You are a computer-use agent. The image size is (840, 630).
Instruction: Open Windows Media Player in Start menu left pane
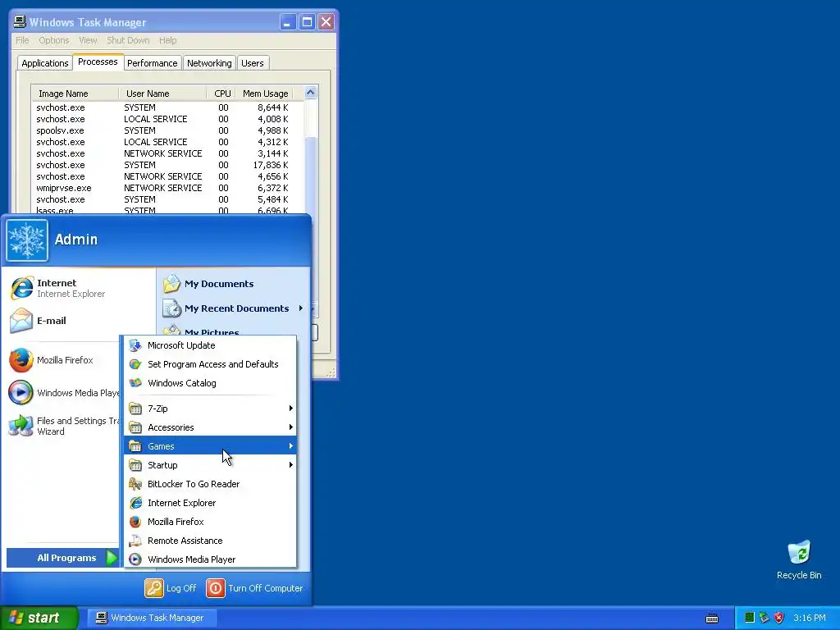pyautogui.click(x=63, y=393)
